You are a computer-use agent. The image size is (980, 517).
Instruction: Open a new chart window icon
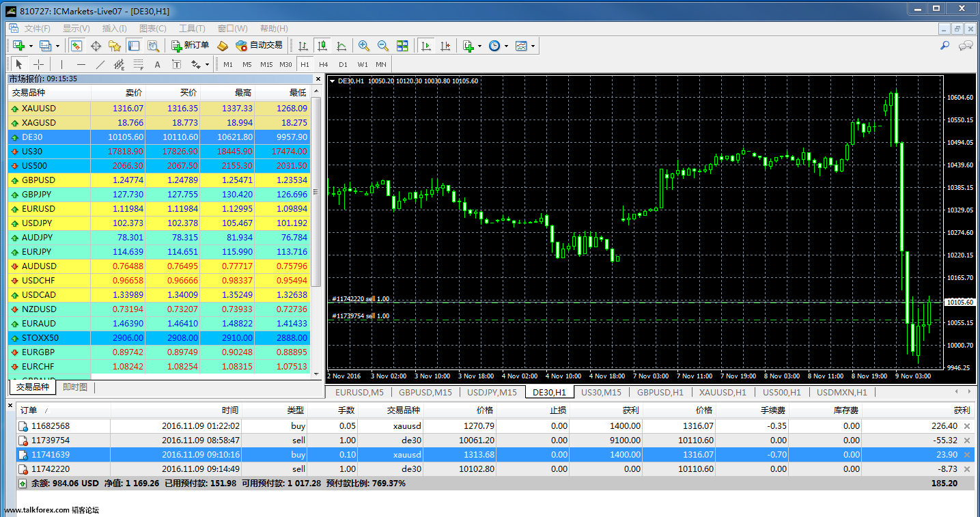tap(18, 46)
